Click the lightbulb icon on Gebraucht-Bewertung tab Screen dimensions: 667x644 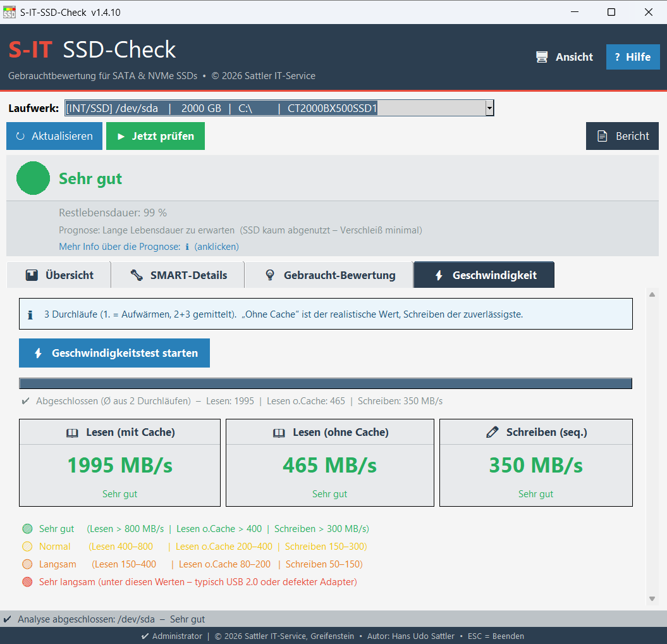tap(270, 275)
